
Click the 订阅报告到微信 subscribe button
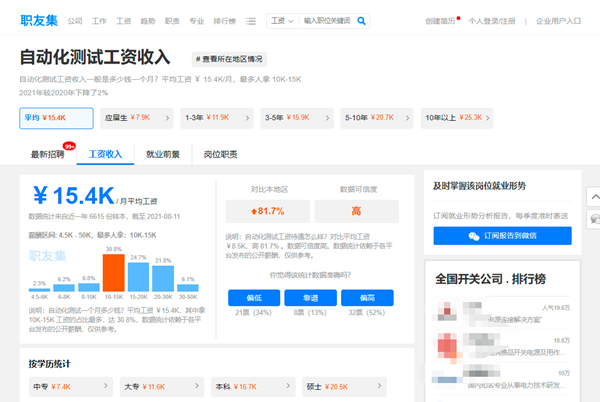coord(502,236)
